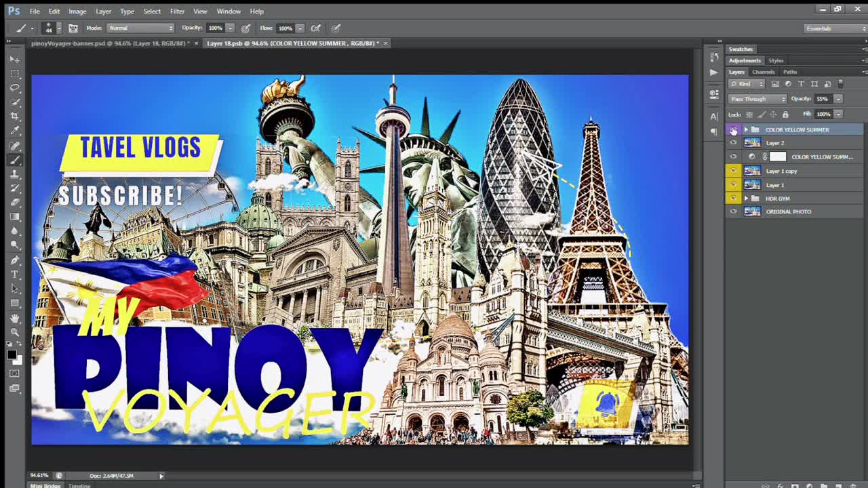Image resolution: width=868 pixels, height=488 pixels.
Task: Select the Hand tool
Action: pyautogui.click(x=15, y=317)
